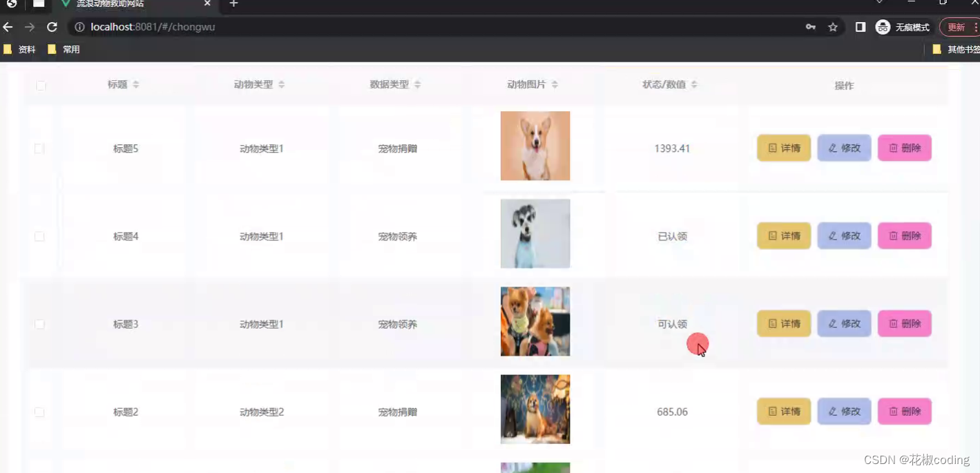Open the 资料 bookmarks folder

(19, 50)
